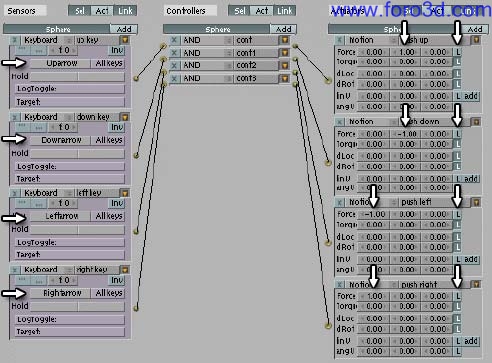Viewport: 492px width, 363px height.
Task: Click the 'cont3' controller name field
Action: 256,79
